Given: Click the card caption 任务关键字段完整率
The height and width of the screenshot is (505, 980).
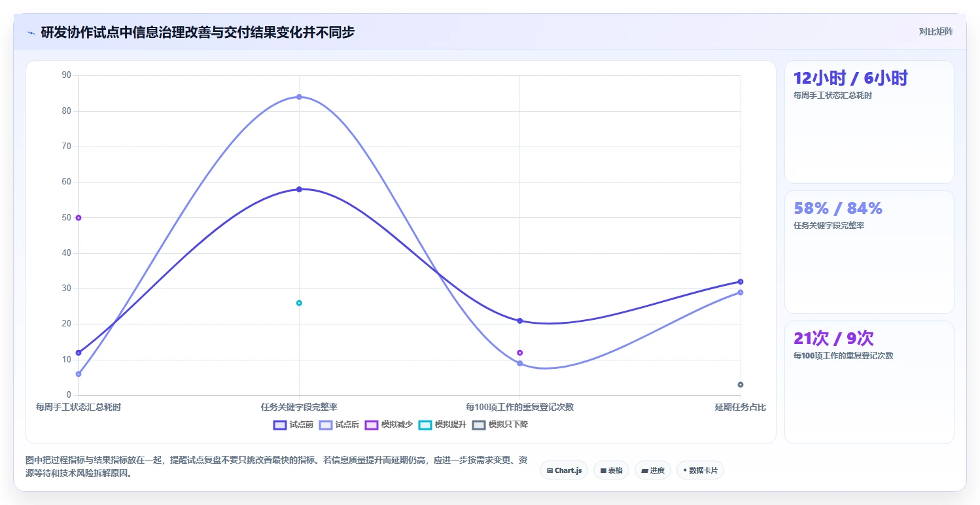Looking at the screenshot, I should [x=829, y=226].
